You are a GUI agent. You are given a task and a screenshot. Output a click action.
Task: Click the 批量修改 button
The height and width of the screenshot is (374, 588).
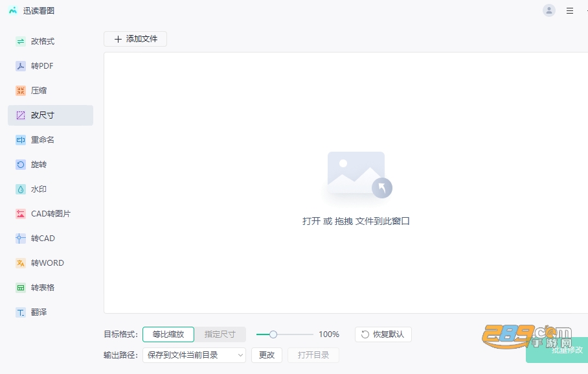point(557,350)
